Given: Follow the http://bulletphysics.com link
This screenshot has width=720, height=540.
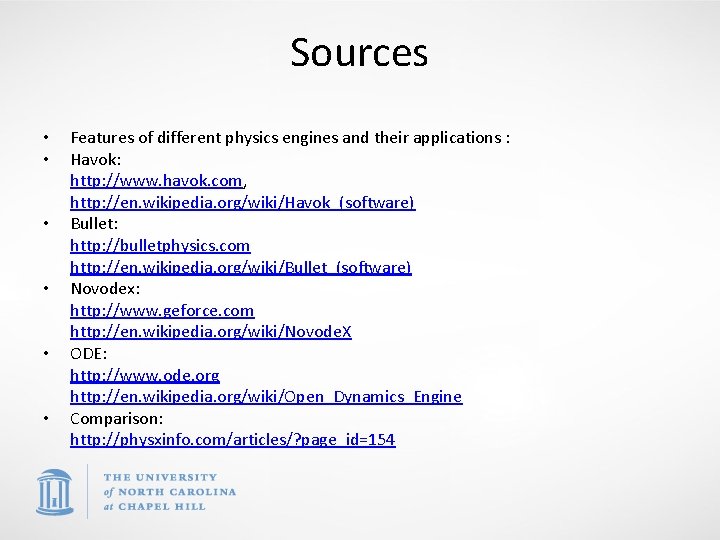Looking at the screenshot, I should coord(160,246).
